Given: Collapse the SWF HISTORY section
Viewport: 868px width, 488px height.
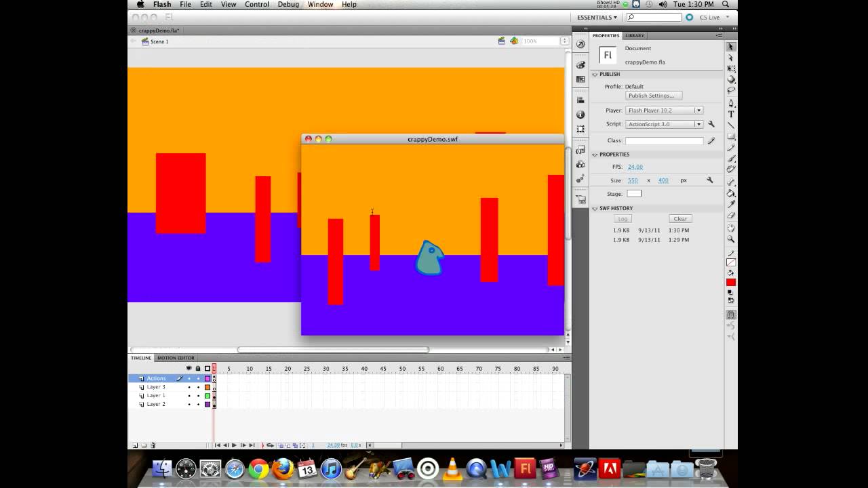Looking at the screenshot, I should 595,208.
